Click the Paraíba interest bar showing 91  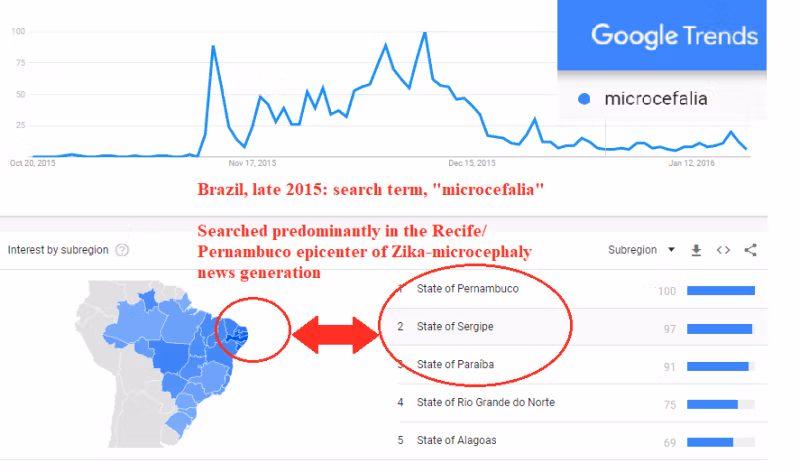click(x=718, y=366)
